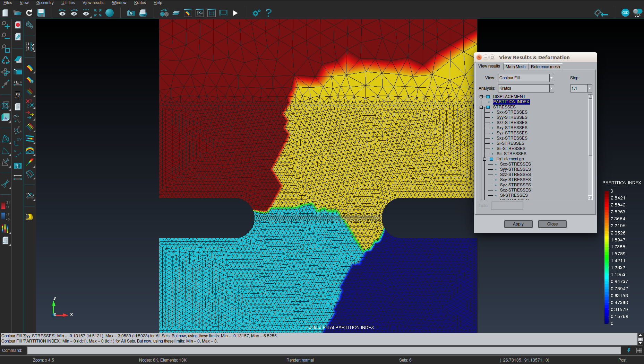
Task: Open the View combo box dropdown arrow
Action: [x=551, y=78]
